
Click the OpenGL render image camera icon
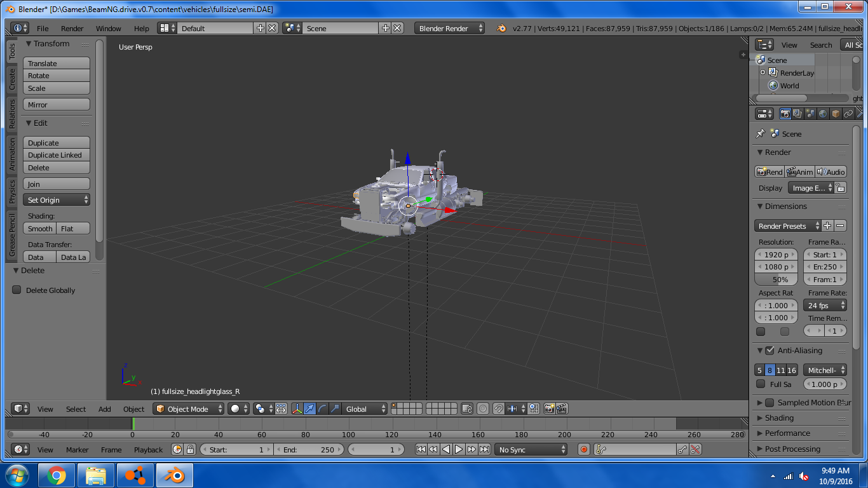pyautogui.click(x=550, y=409)
